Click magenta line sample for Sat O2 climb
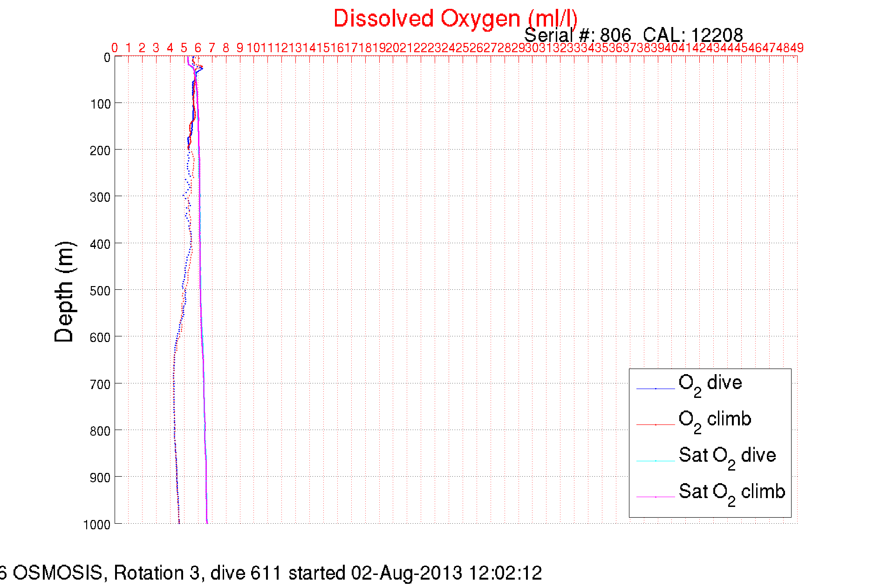881x588 pixels. [656, 497]
